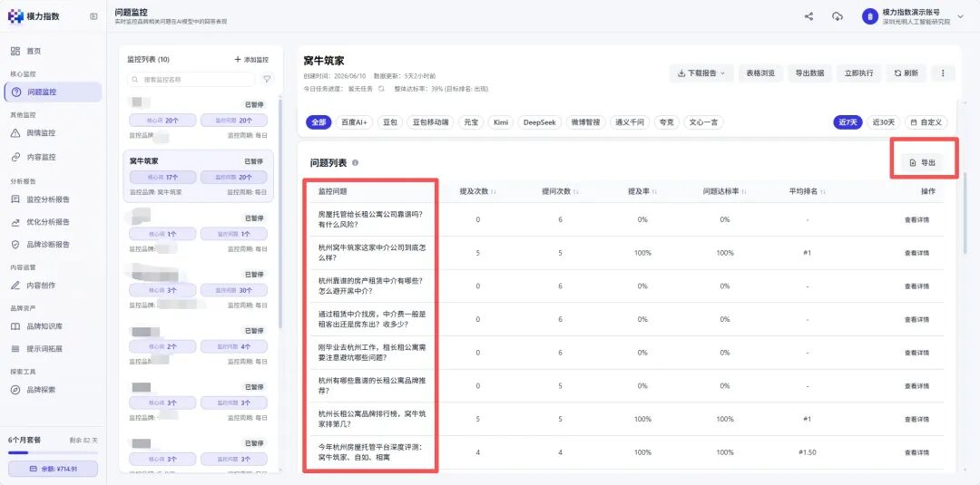This screenshot has height=485, width=980.
Task: Filter by 豆包 model
Action: coord(390,122)
